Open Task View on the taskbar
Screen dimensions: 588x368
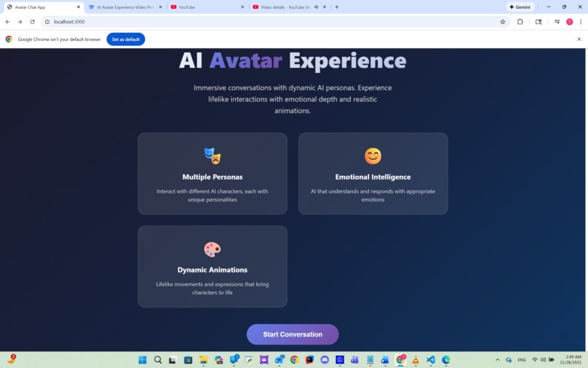172,360
